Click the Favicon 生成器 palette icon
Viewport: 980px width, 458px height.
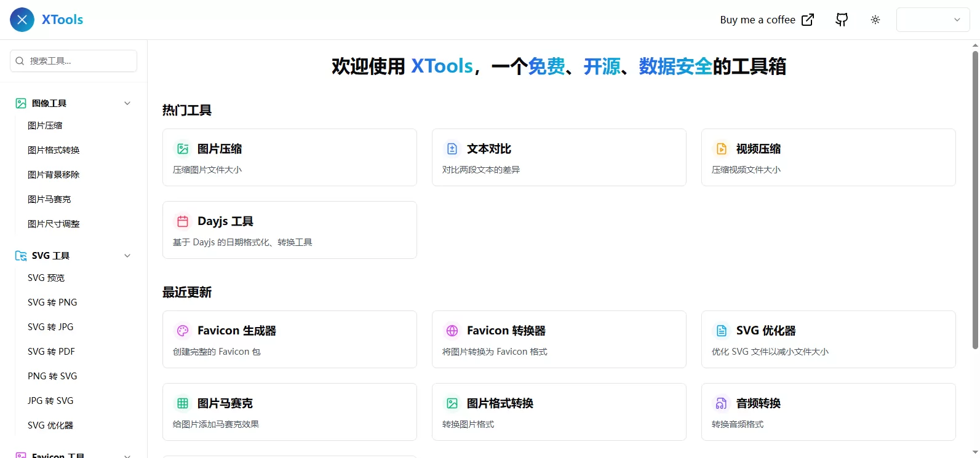pyautogui.click(x=183, y=331)
